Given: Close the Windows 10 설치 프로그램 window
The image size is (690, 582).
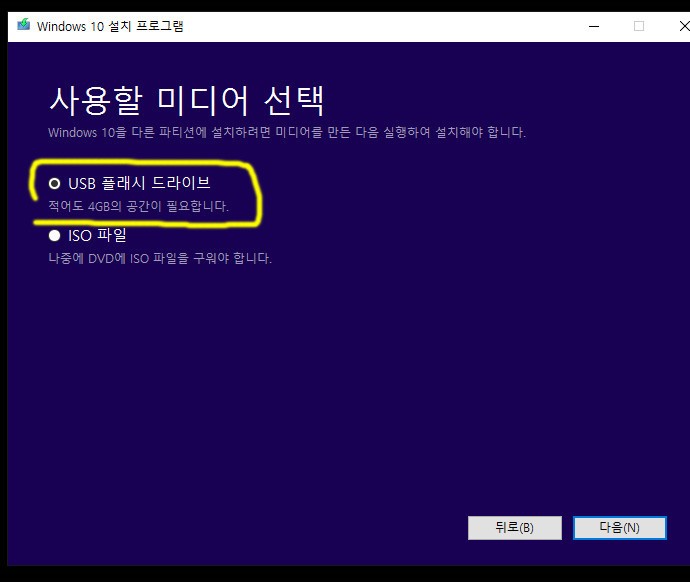Looking at the screenshot, I should [683, 26].
